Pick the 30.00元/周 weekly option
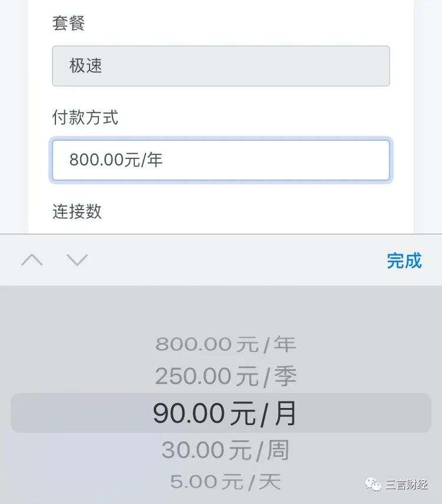Viewport: 442px width, 504px height. tap(225, 450)
